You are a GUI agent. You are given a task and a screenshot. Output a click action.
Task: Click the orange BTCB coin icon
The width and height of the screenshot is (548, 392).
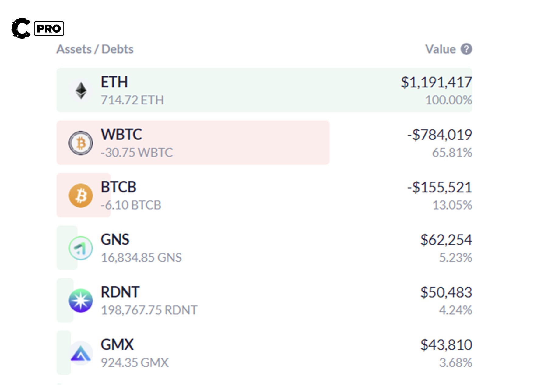click(x=81, y=196)
